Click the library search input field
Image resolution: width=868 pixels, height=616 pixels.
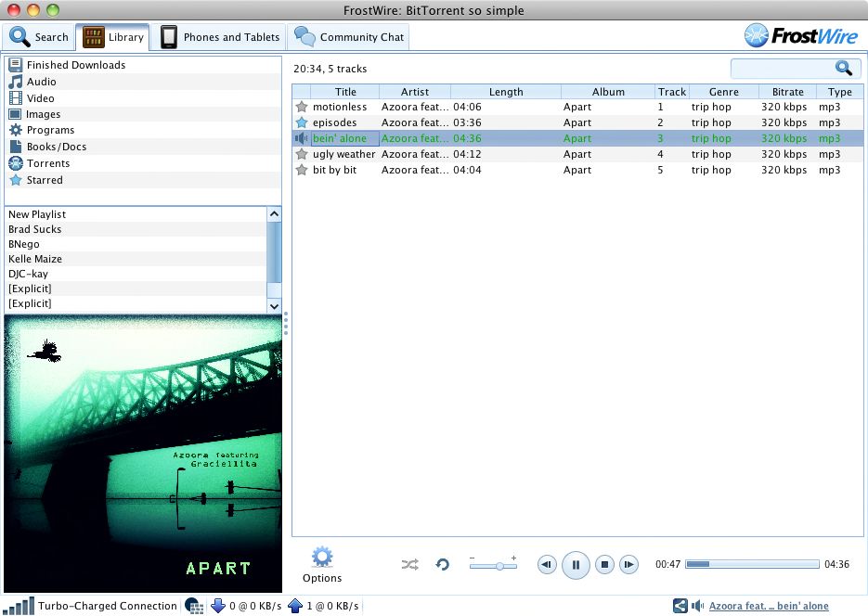[x=784, y=68]
